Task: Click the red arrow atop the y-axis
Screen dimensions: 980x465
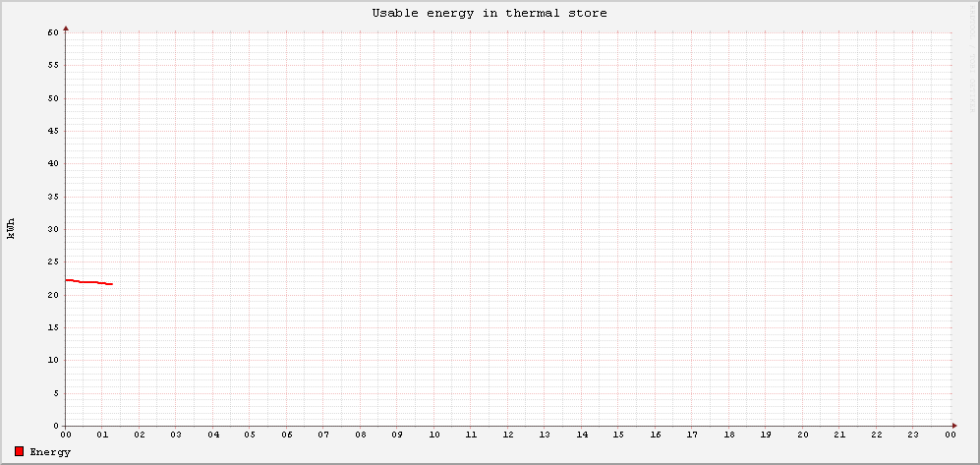Action: click(x=66, y=28)
